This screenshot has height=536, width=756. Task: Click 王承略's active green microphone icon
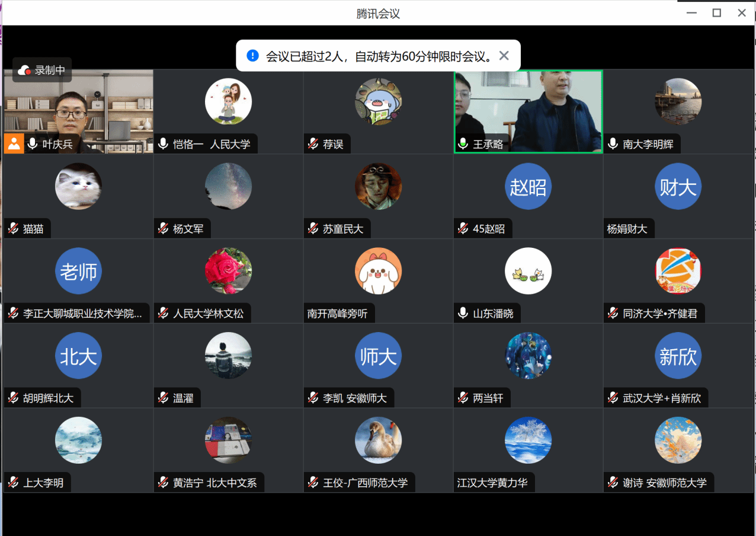tap(463, 144)
